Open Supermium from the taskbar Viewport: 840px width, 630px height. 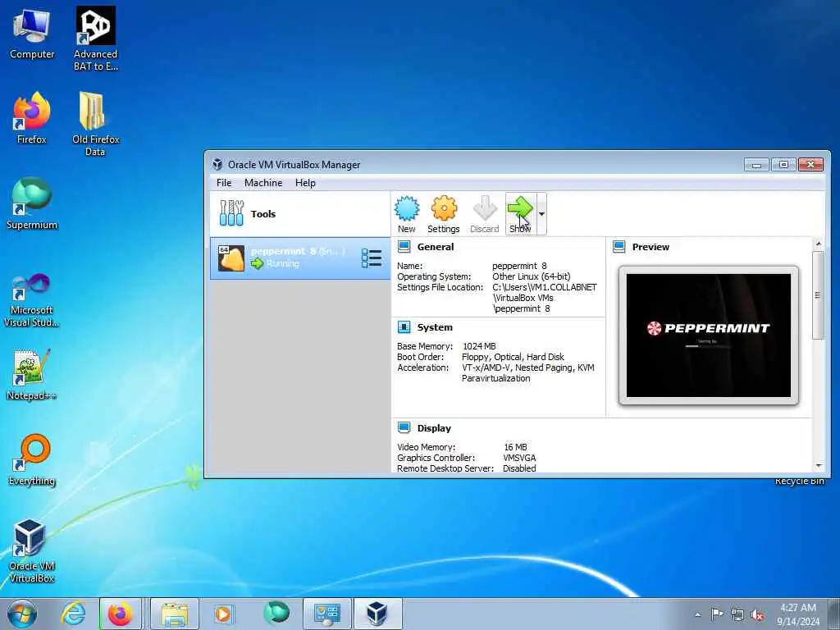pos(276,614)
